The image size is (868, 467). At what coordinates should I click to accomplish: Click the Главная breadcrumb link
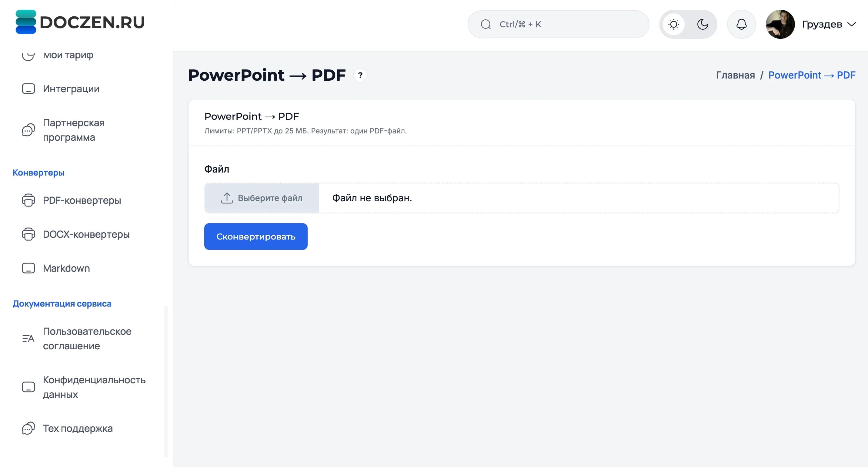tap(735, 75)
